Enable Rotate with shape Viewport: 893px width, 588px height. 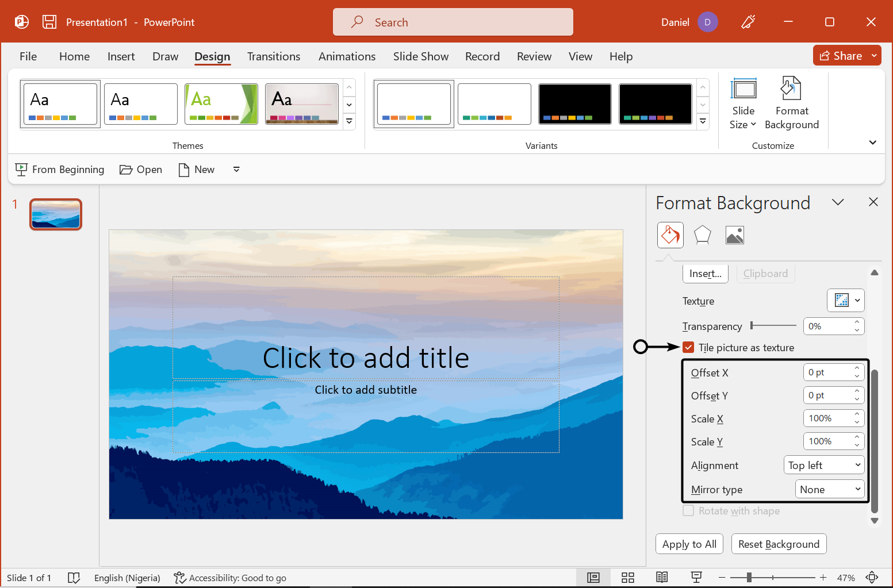coord(688,510)
